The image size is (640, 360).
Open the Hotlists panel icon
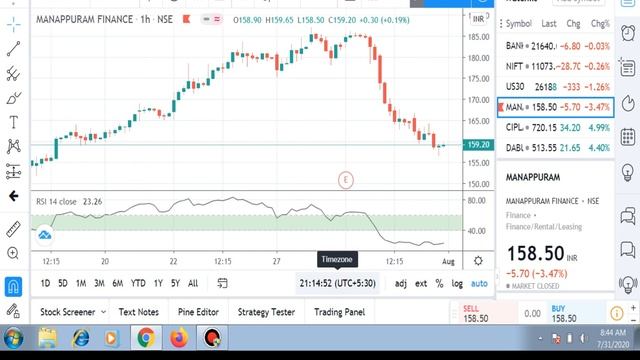[628, 103]
